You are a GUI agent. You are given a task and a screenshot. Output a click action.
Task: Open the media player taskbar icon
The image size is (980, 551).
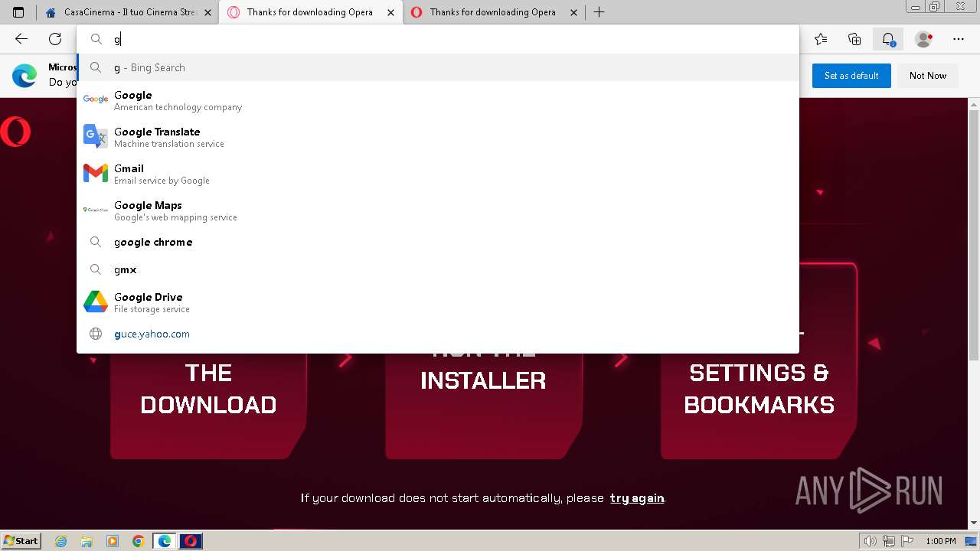[x=113, y=541]
